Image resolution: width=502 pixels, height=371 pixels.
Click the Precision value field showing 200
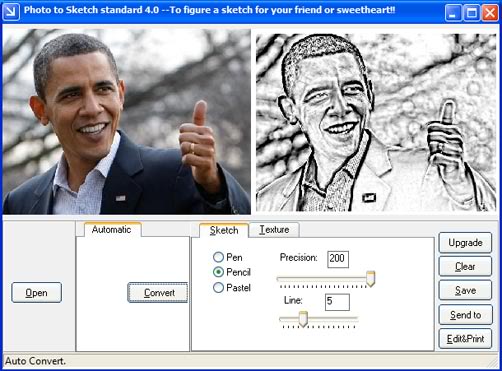coord(338,259)
